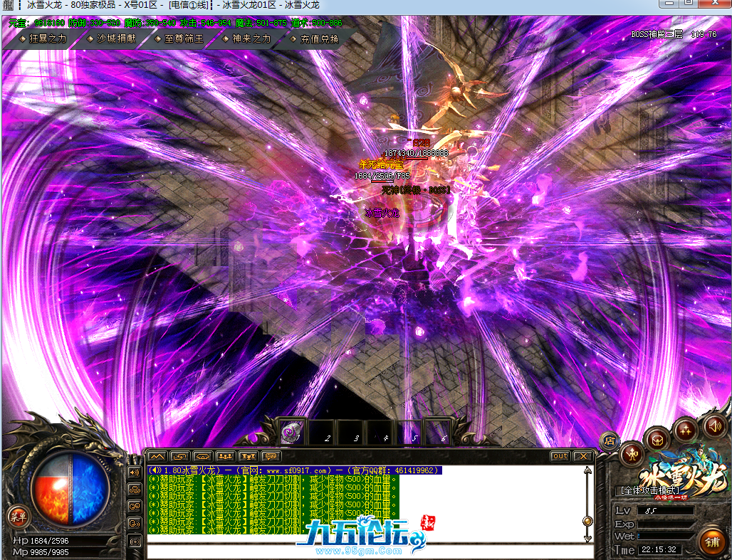Toggle the two-faces private chat icon beside chat
The width and height of the screenshot is (732, 560).
135,507
